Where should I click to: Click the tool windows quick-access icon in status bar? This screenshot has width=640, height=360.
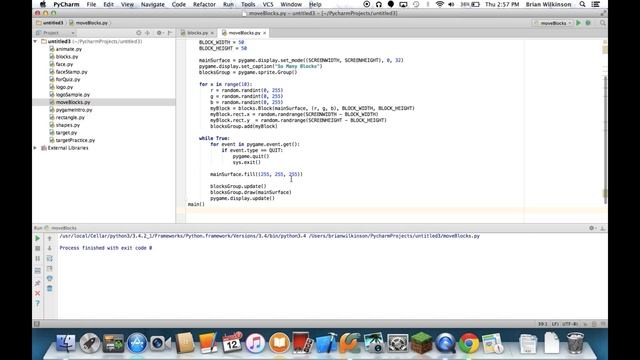pyautogui.click(x=37, y=324)
